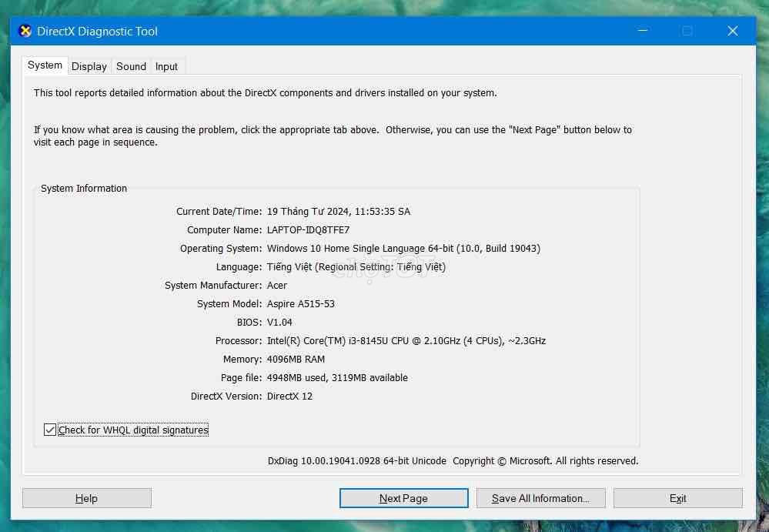Click the DirectX Diagnostic Tool window title text

point(97,32)
